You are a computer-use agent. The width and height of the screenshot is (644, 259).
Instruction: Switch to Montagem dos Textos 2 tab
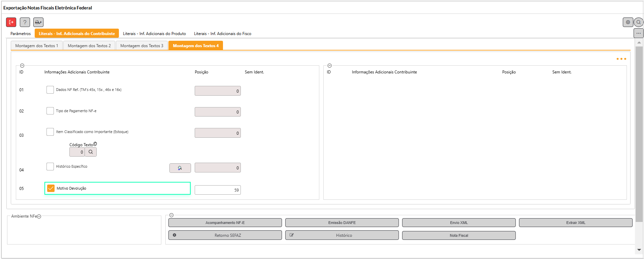[x=89, y=46]
